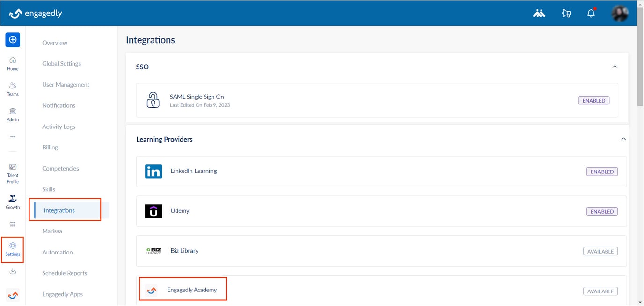Open Marissa settings
644x306 pixels.
pos(52,231)
